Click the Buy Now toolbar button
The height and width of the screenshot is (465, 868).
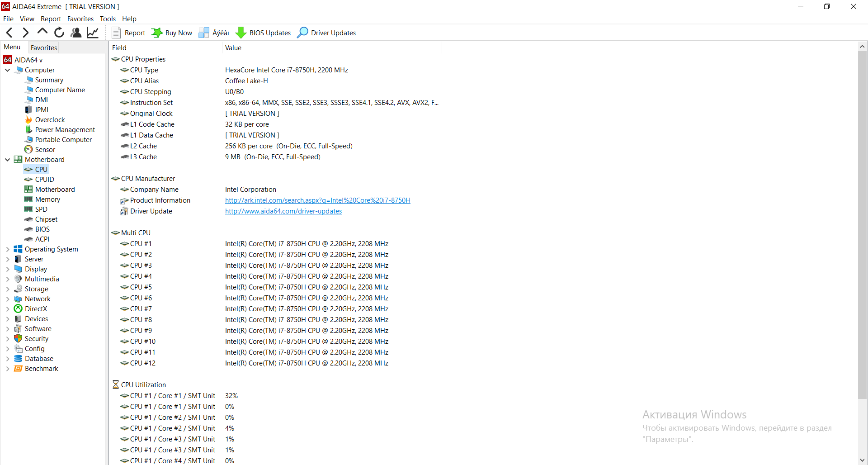[x=172, y=33]
